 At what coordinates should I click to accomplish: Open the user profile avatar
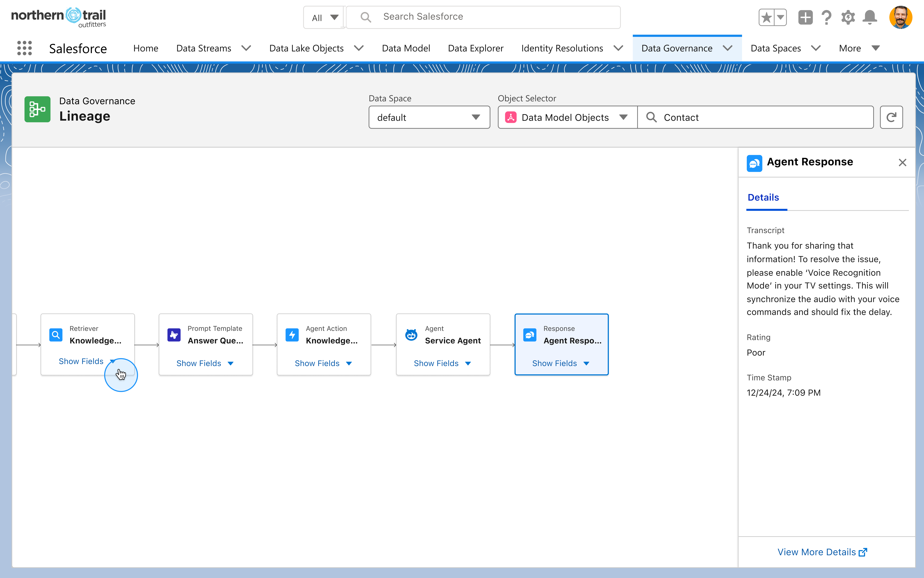click(900, 17)
